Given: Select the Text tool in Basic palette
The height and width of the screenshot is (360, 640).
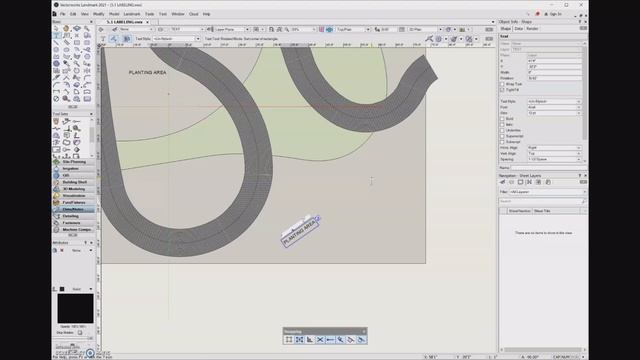Looking at the screenshot, I should point(56,36).
